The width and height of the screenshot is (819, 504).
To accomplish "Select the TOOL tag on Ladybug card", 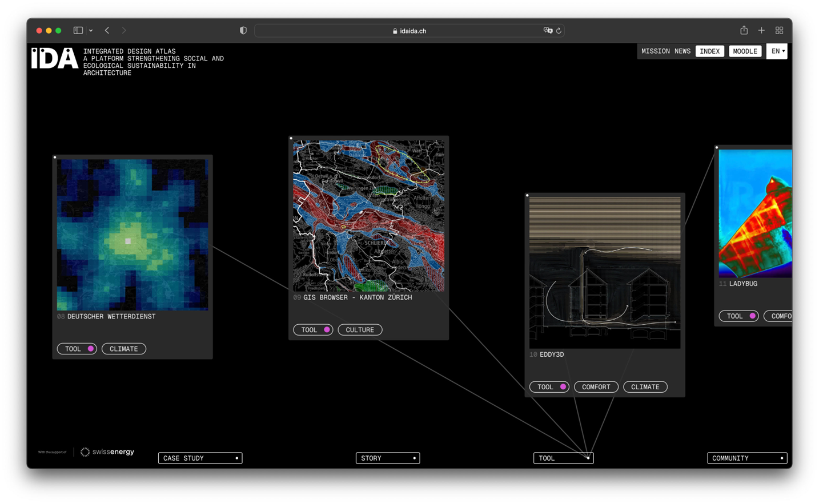I will coord(738,316).
